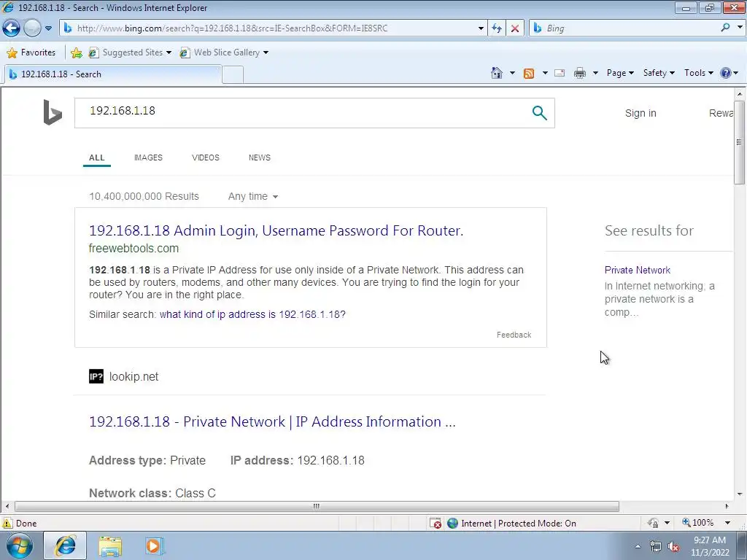This screenshot has height=560, width=747.
Task: Open the Favorites star button
Action: [x=31, y=52]
